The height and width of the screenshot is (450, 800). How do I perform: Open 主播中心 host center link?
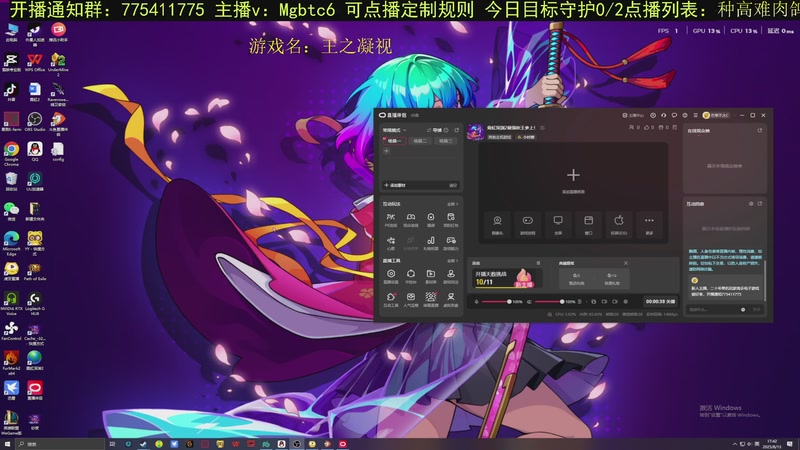(633, 115)
